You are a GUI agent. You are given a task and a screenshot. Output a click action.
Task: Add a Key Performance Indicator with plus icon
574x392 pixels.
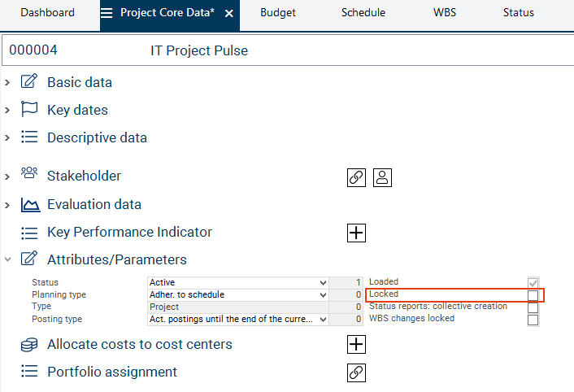click(x=356, y=233)
